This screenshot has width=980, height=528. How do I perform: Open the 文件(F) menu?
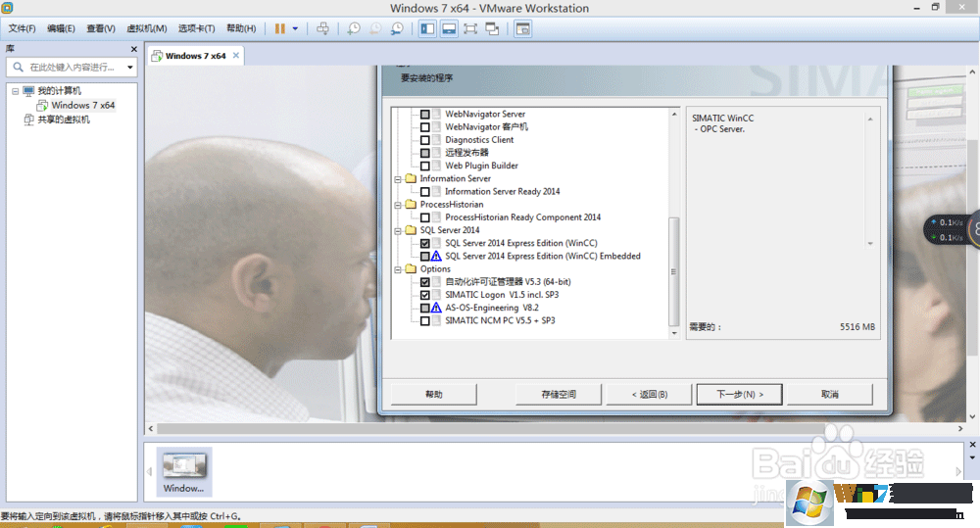[x=22, y=28]
